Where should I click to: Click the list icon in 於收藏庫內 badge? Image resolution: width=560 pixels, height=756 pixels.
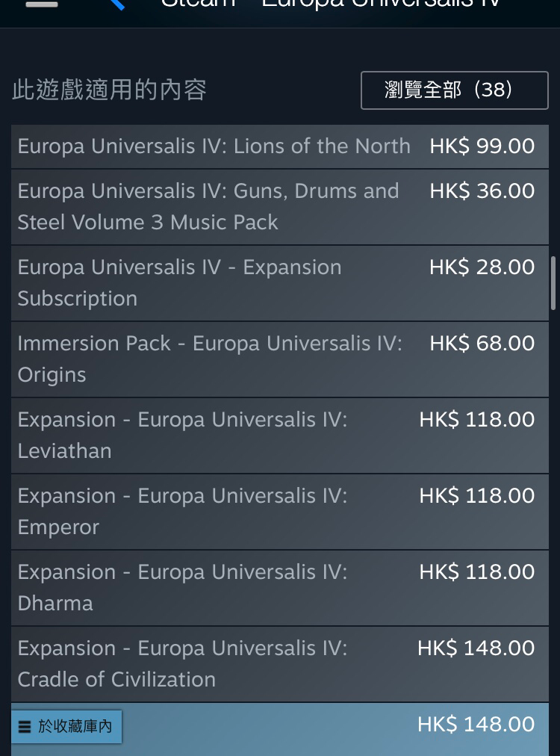[x=25, y=727]
